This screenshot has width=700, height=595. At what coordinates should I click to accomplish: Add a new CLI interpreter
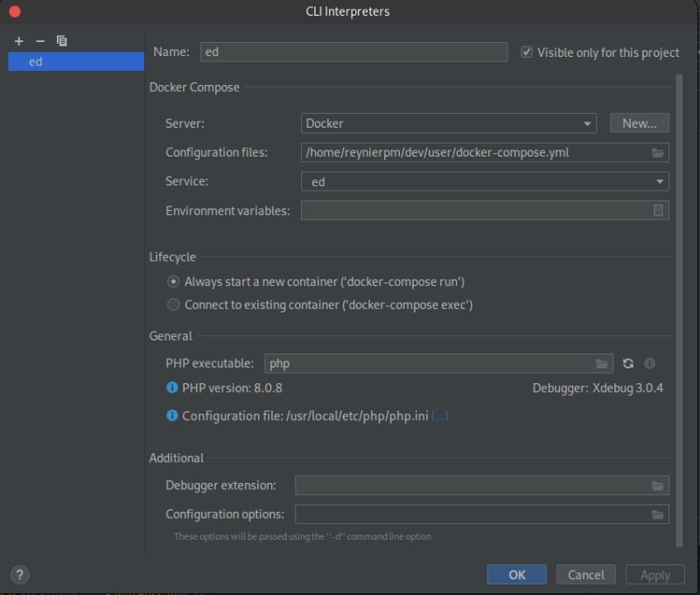[18, 40]
